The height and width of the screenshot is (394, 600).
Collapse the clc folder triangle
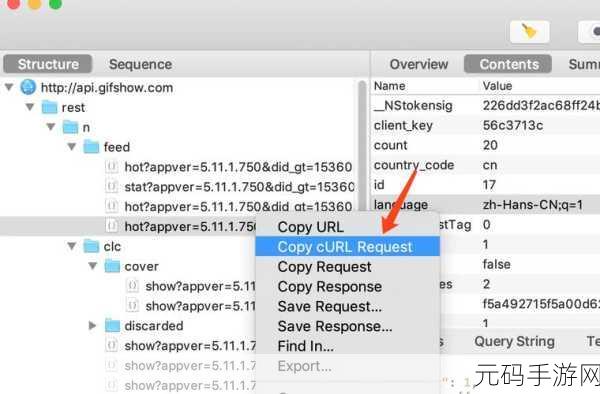[x=72, y=246]
